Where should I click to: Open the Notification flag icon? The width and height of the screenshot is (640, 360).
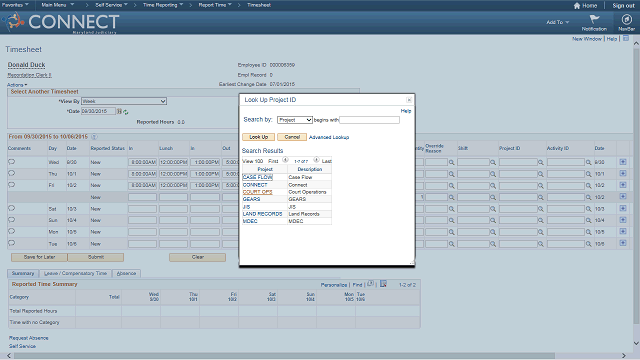tap(594, 19)
